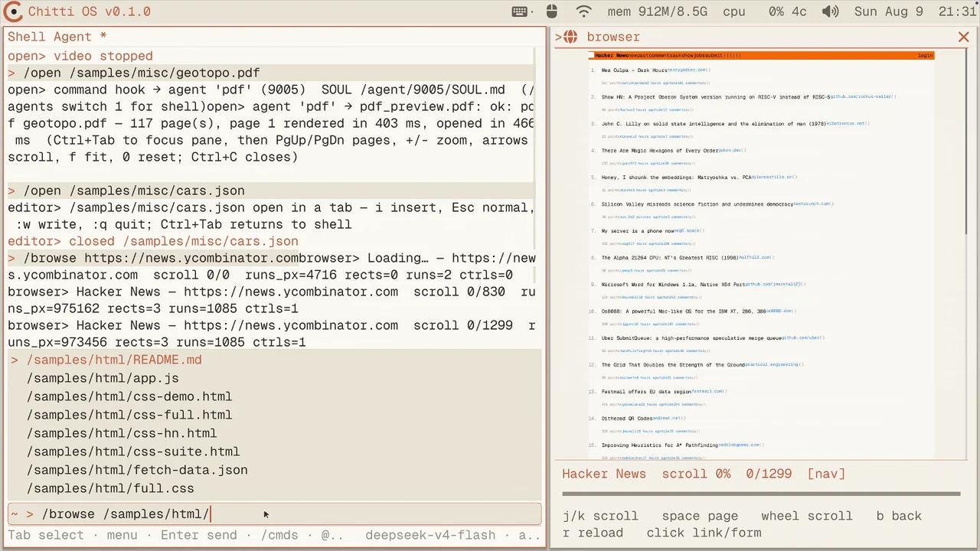Click the Chitti OS logo icon
Viewport: 980px width, 551px height.
tap(13, 11)
